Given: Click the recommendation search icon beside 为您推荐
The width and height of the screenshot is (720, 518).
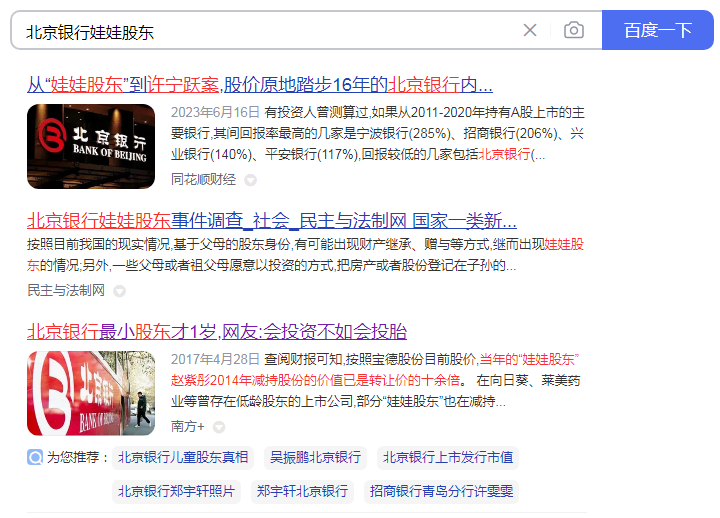Looking at the screenshot, I should 34,457.
